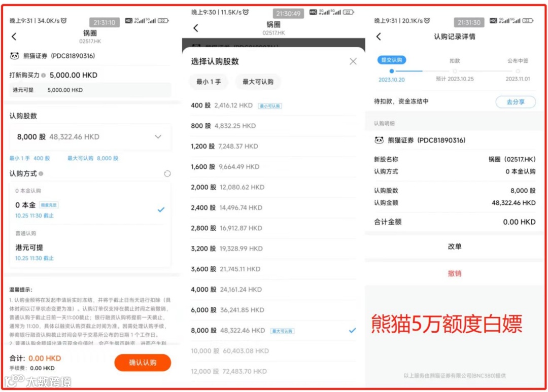Viewport: 548px width, 392px height.
Task: Tap alarm icon in left screen status bar
Action: coord(63,21)
